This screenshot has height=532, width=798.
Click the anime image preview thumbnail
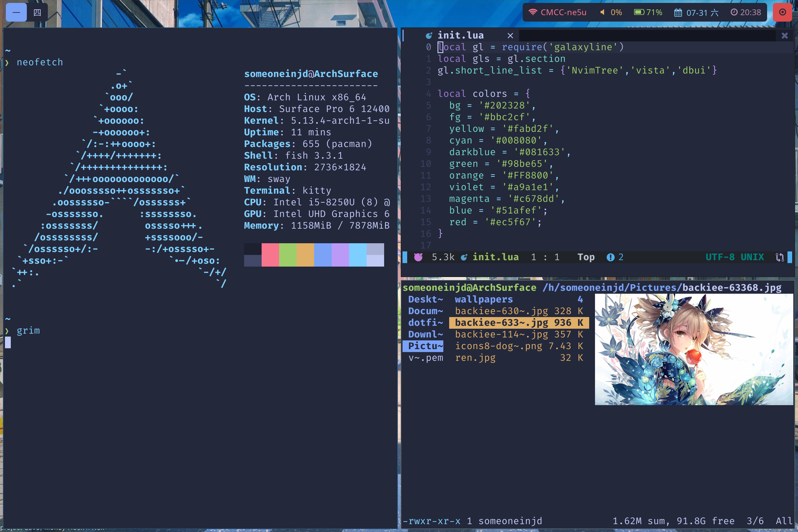click(694, 349)
